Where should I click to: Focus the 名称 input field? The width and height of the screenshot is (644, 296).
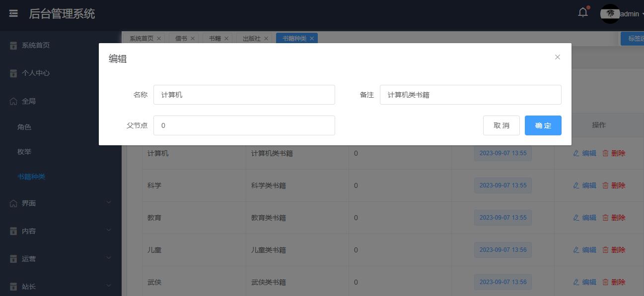pos(244,95)
